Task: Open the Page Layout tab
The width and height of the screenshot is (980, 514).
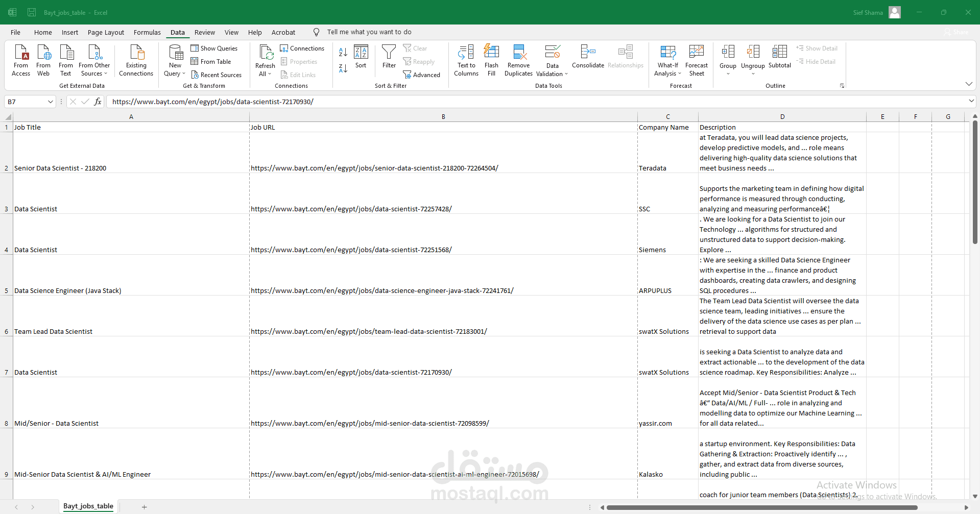Action: click(x=106, y=32)
